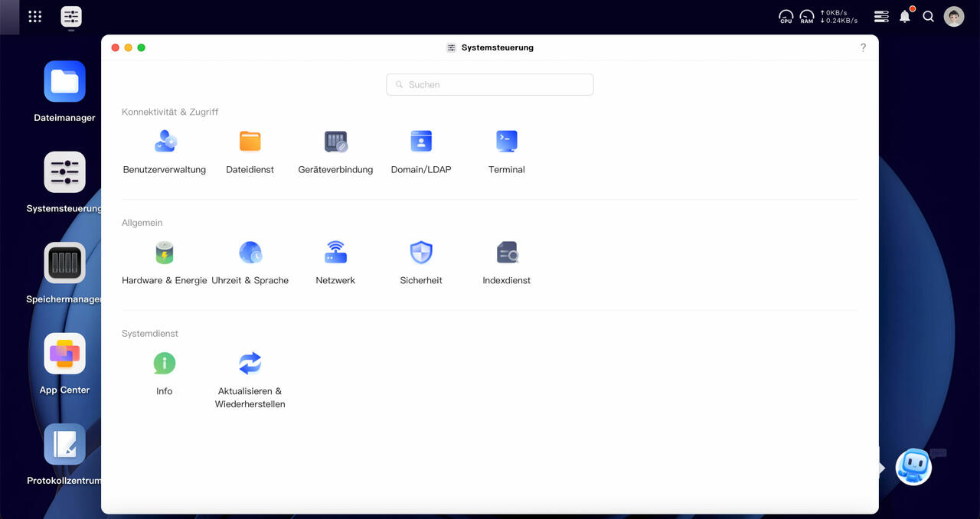Open the app grid launcher
Screen dimensions: 980x519
pos(35,16)
